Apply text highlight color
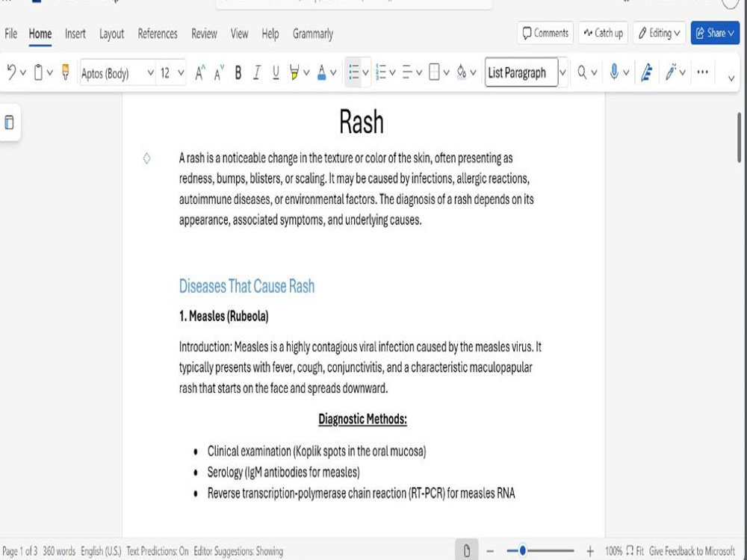The width and height of the screenshot is (747, 560). (294, 73)
